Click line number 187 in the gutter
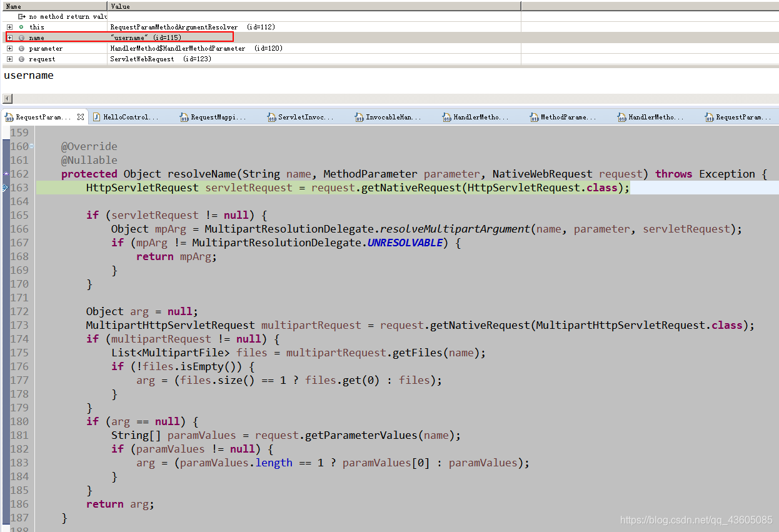The image size is (779, 532). [19, 518]
